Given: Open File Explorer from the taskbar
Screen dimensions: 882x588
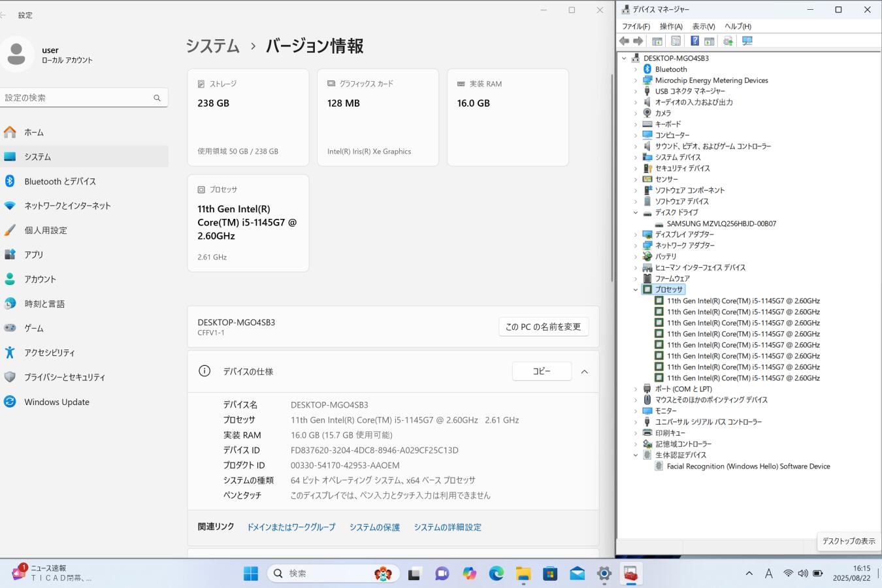Looking at the screenshot, I should point(523,574).
